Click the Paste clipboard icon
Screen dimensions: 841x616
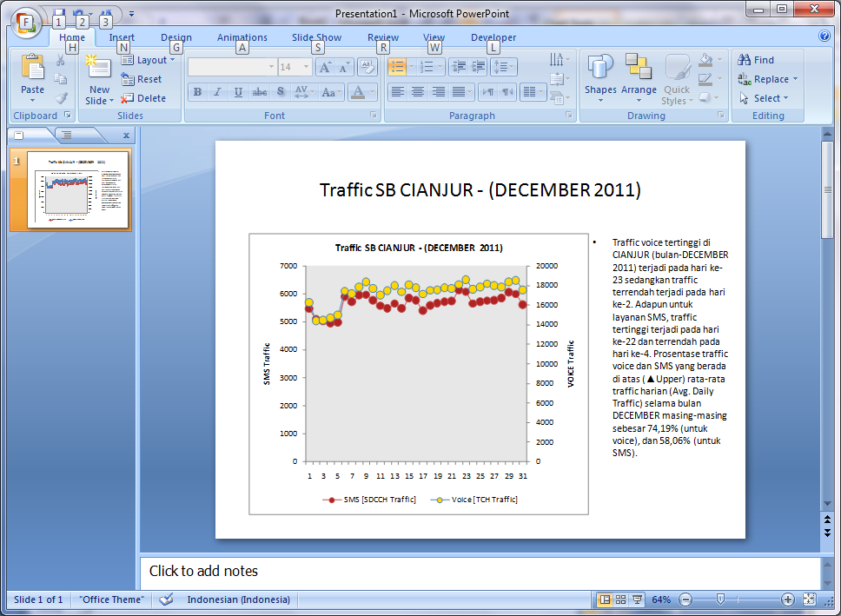coord(32,68)
